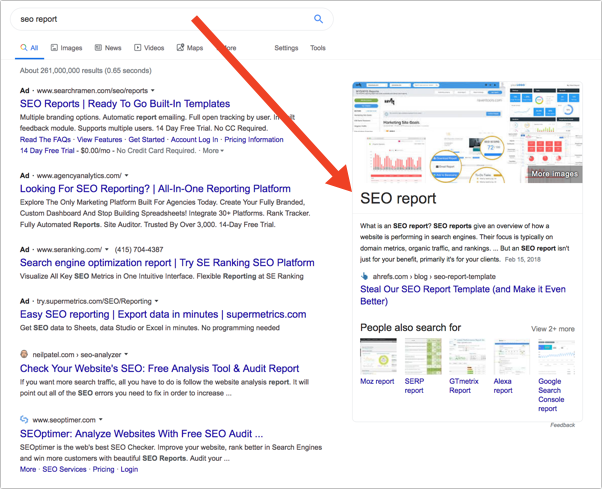Screen dimensions: 602x489
Task: Open the '14 Day Free Trial' link
Action: pyautogui.click(x=47, y=151)
